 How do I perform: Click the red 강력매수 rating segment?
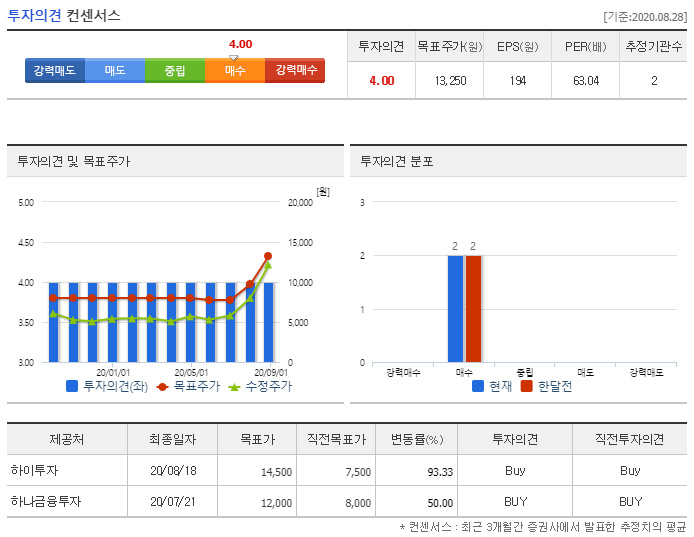point(295,70)
